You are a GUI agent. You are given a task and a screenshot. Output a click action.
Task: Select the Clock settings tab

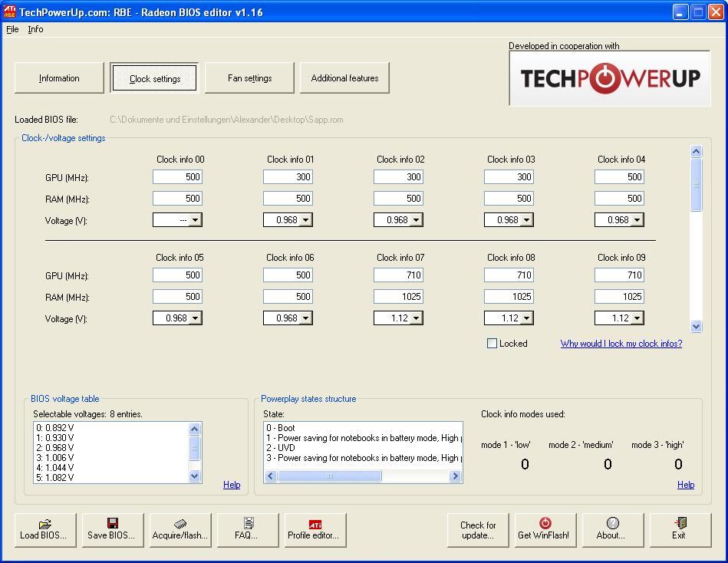tap(155, 78)
